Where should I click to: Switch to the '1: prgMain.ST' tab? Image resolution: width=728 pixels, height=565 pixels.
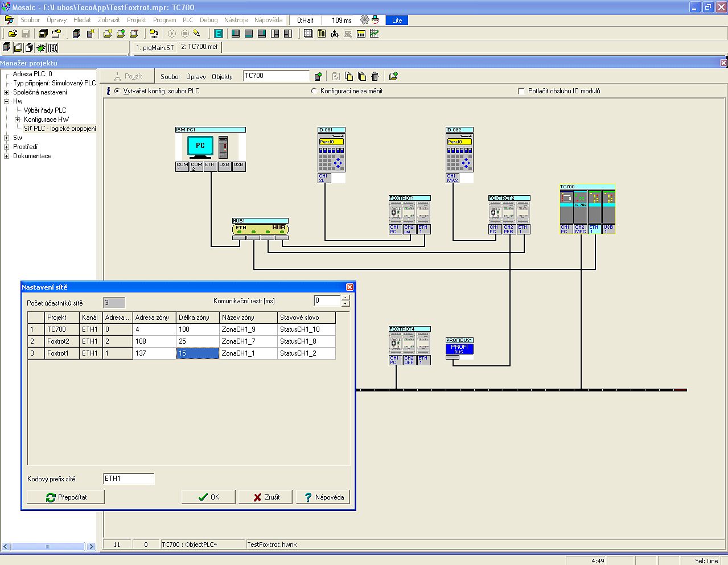pyautogui.click(x=155, y=47)
